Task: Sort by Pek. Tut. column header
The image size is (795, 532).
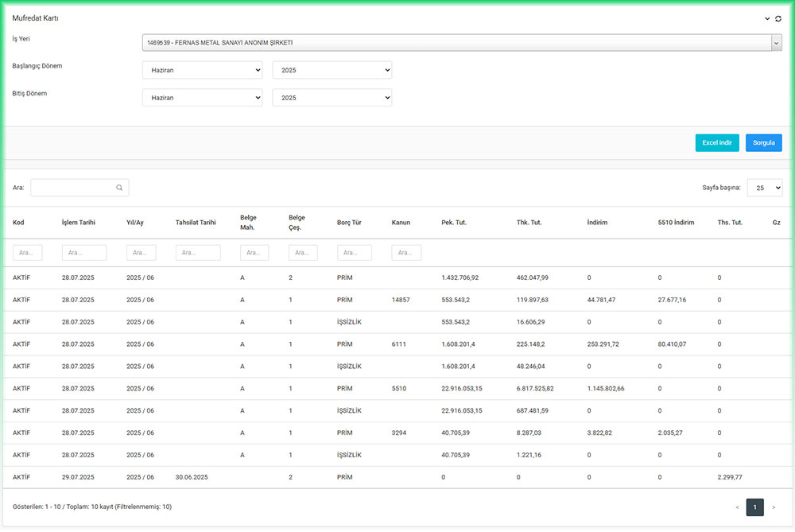Action: tap(454, 223)
